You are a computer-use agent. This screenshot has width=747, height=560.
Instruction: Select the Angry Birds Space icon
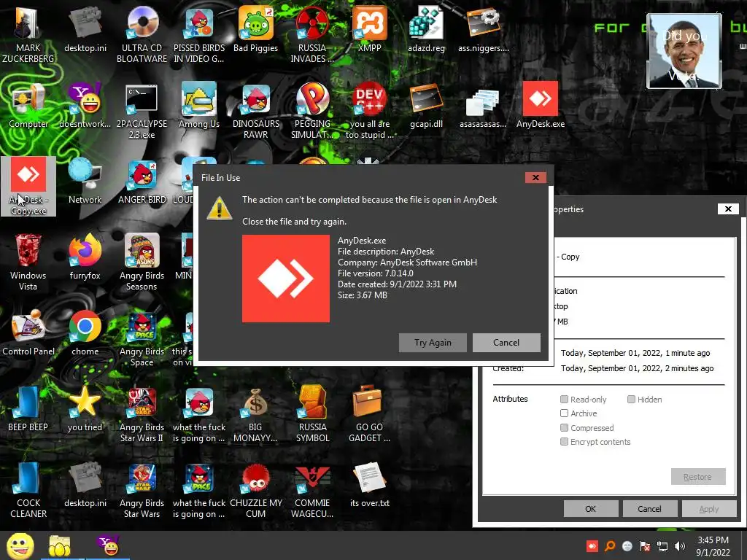[142, 338]
